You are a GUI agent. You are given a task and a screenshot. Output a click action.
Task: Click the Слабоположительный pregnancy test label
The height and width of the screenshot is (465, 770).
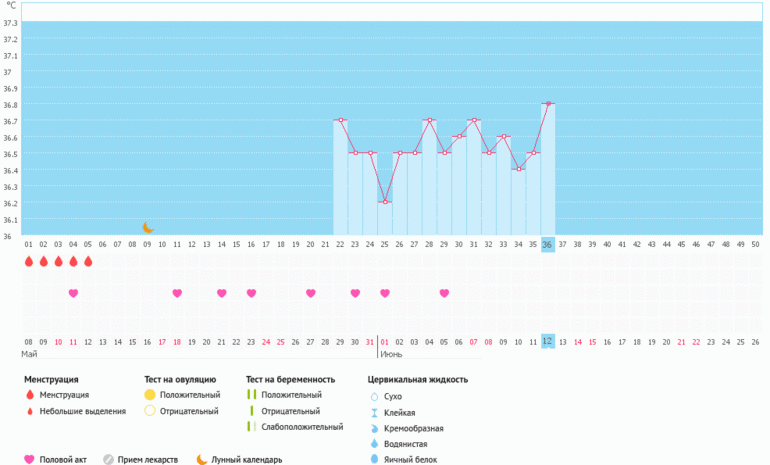pos(299,427)
